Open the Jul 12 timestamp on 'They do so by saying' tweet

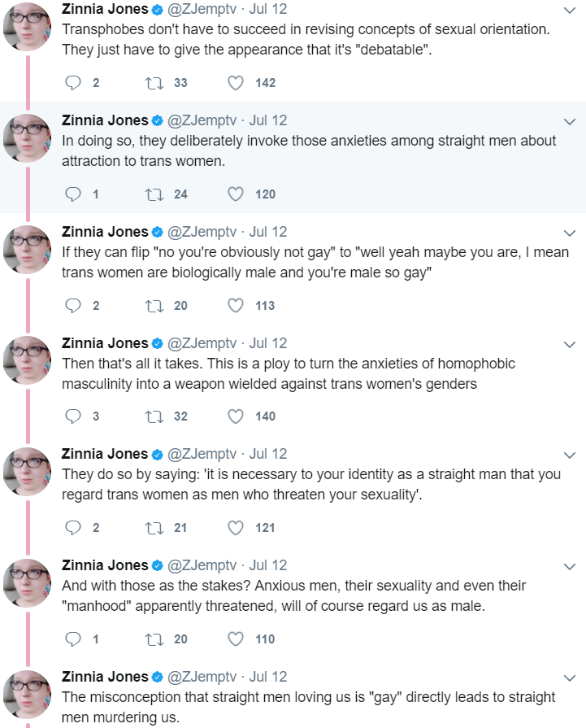click(x=268, y=454)
